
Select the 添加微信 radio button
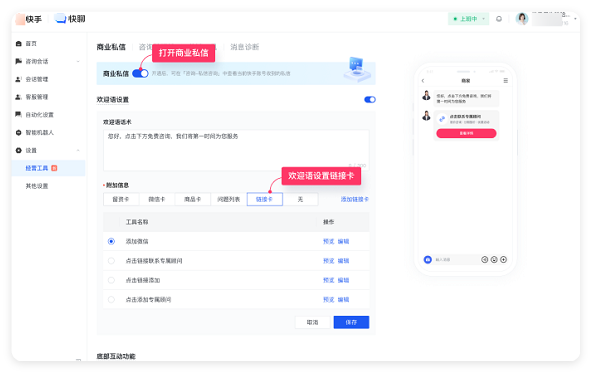point(111,241)
